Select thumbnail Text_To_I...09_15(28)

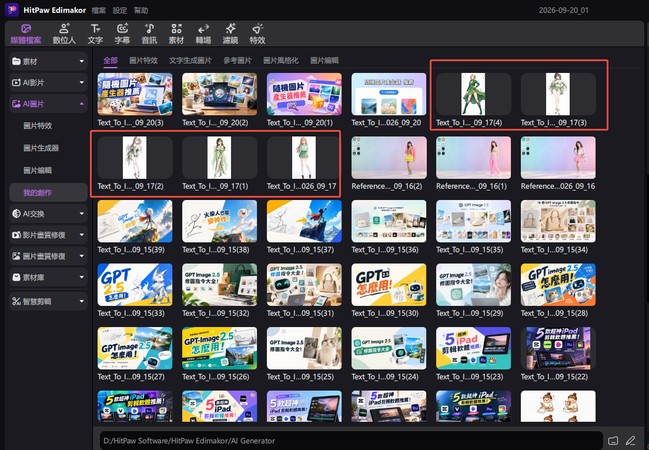pyautogui.click(x=558, y=285)
